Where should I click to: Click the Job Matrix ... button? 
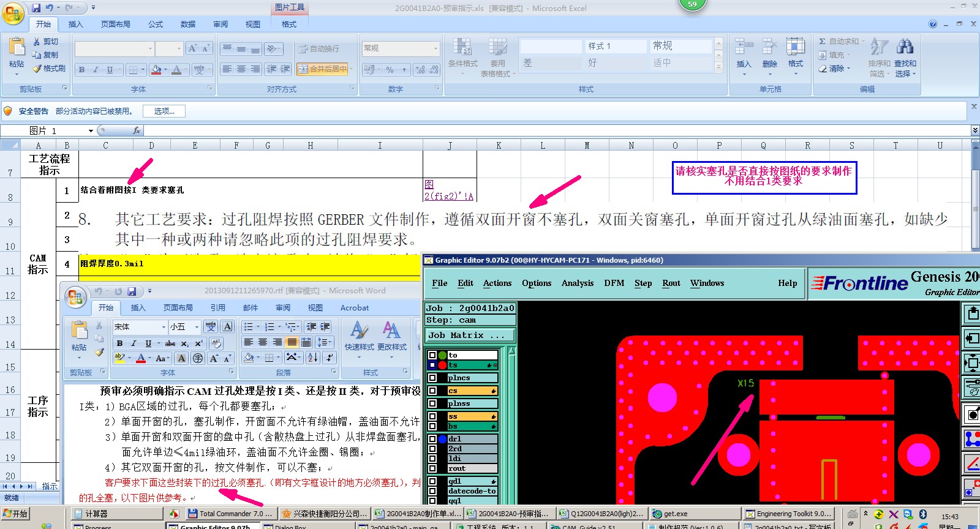pos(470,336)
